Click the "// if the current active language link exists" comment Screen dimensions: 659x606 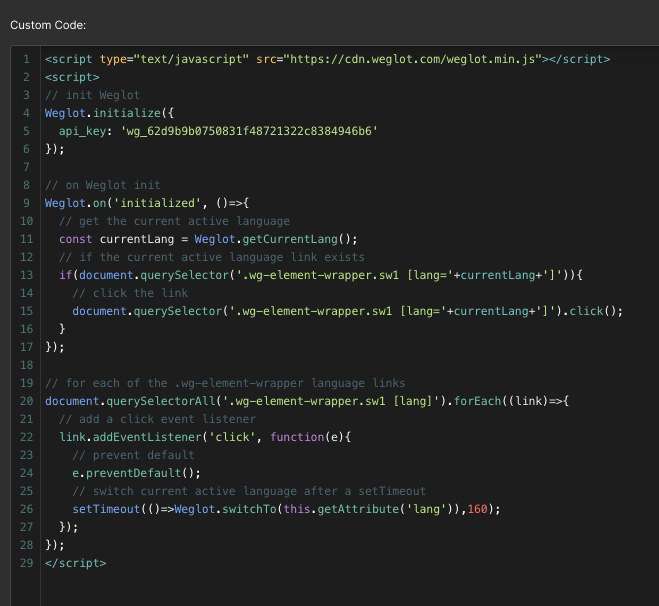click(212, 257)
